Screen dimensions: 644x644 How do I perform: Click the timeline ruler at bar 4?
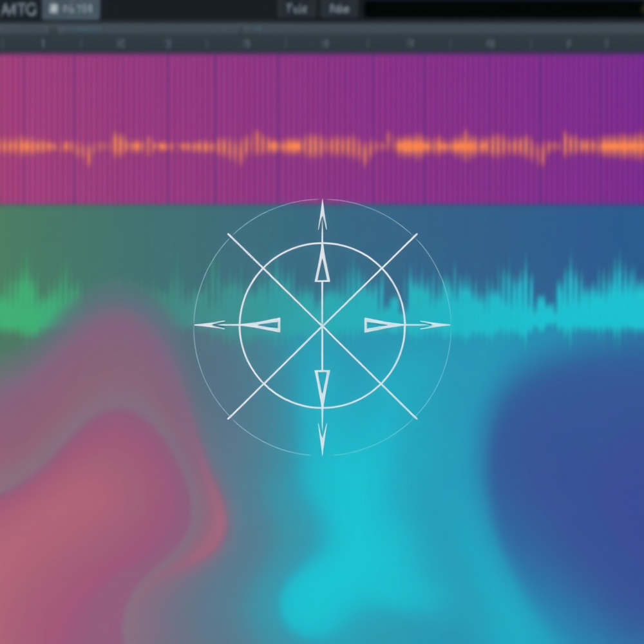click(248, 44)
